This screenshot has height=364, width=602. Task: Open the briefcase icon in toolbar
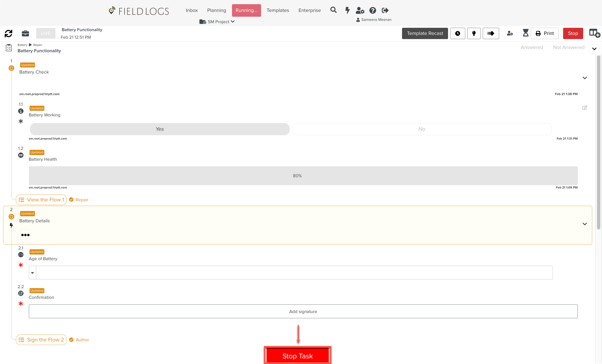[x=26, y=33]
